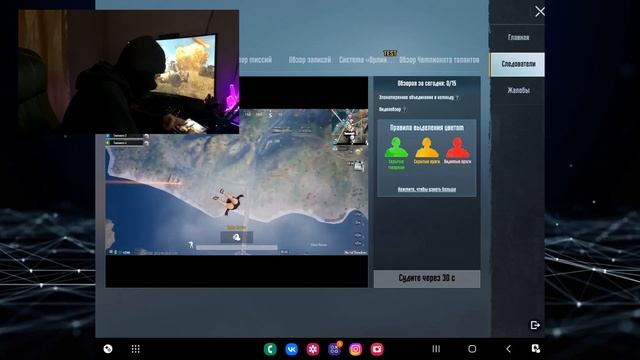Click the red visible enemies figure icon
This screenshot has height=360, width=640.
point(458,148)
